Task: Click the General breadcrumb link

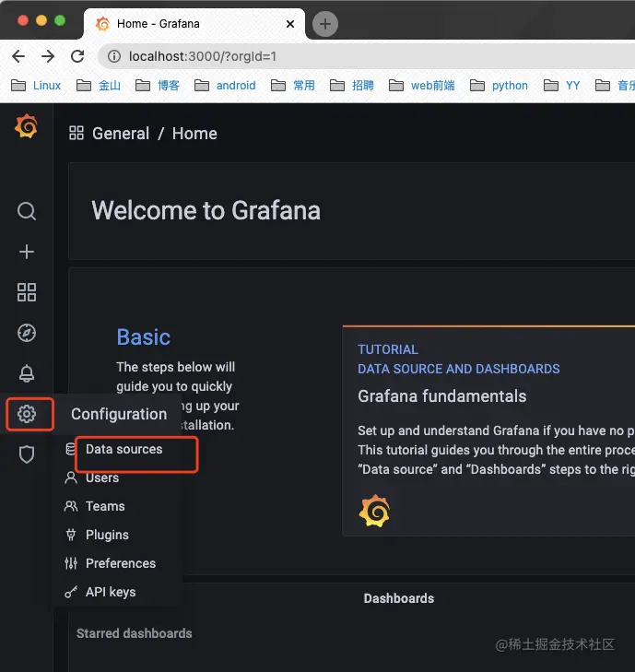Action: click(121, 134)
